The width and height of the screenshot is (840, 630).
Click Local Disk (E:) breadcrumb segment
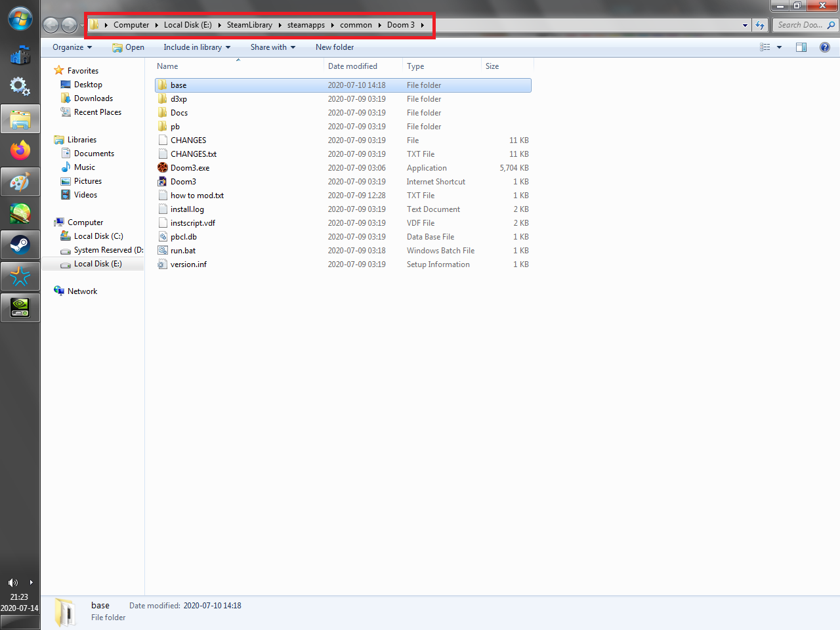click(x=188, y=25)
